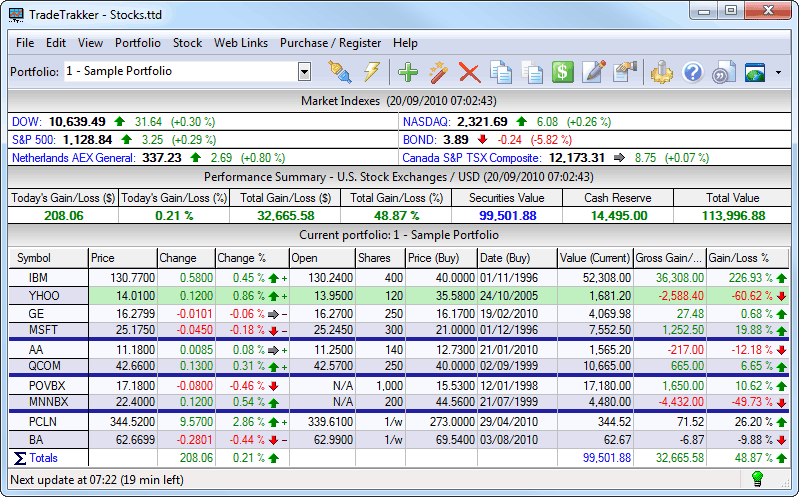The width and height of the screenshot is (799, 497).
Task: Click the Netherlands AEX General link
Action: pyautogui.click(x=74, y=158)
